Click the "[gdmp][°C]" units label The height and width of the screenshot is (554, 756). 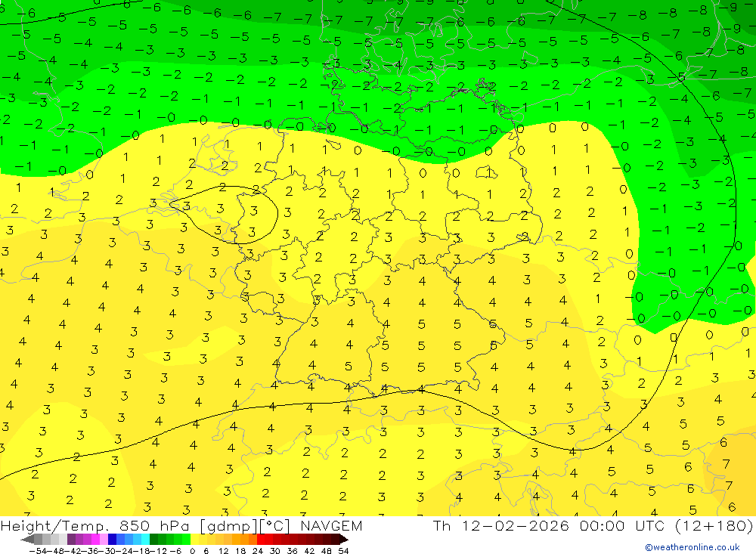(x=245, y=526)
